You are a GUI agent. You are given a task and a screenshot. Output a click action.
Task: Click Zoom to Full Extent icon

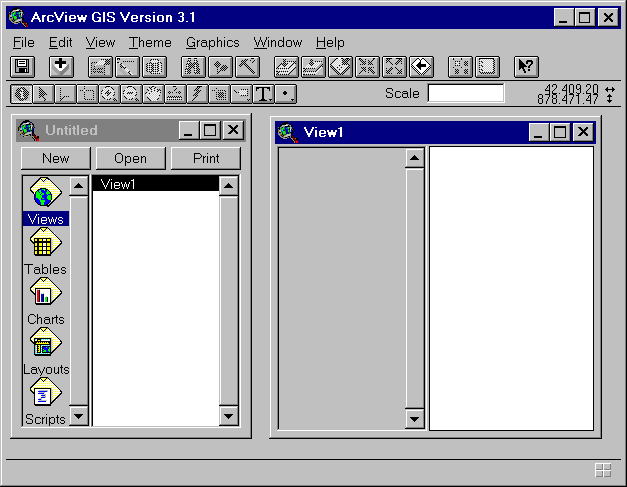click(286, 66)
